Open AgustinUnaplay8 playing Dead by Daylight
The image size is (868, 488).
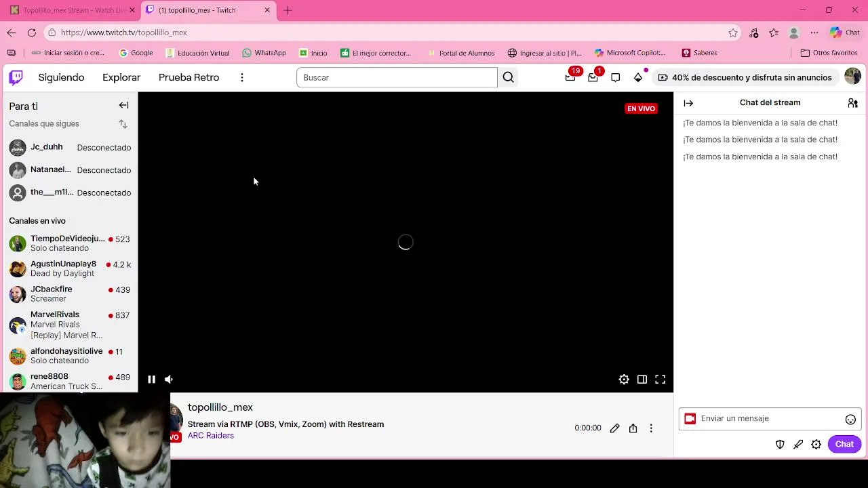coord(69,268)
